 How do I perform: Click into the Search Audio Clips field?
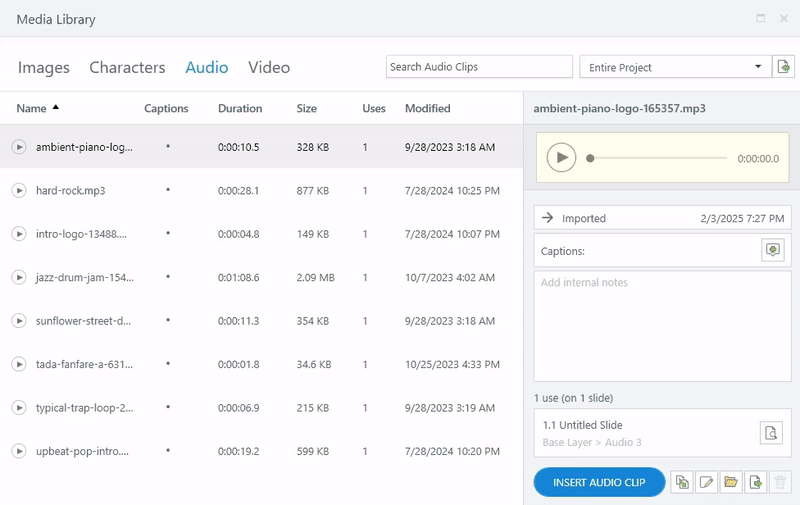click(478, 67)
